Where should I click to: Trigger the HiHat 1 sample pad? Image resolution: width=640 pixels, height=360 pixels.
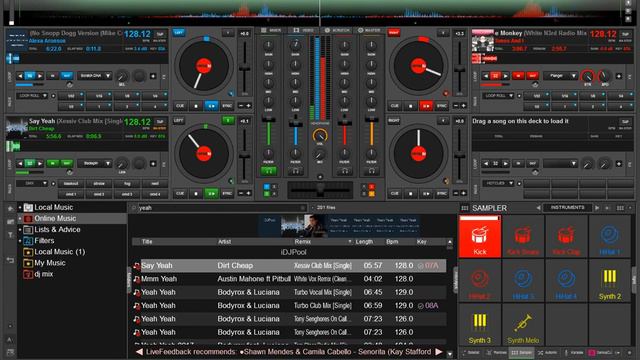pos(609,237)
